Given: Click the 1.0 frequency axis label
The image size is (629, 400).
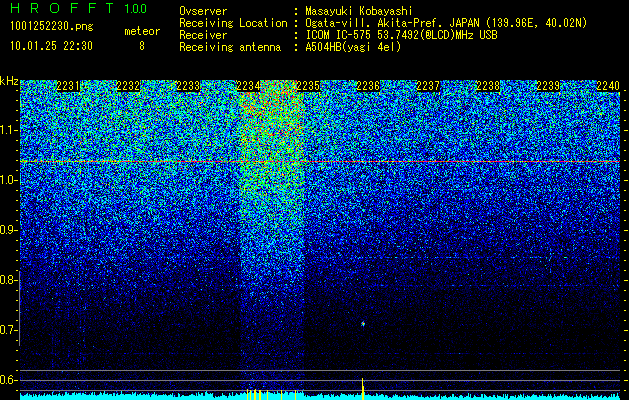Looking at the screenshot, I should 8,180.
